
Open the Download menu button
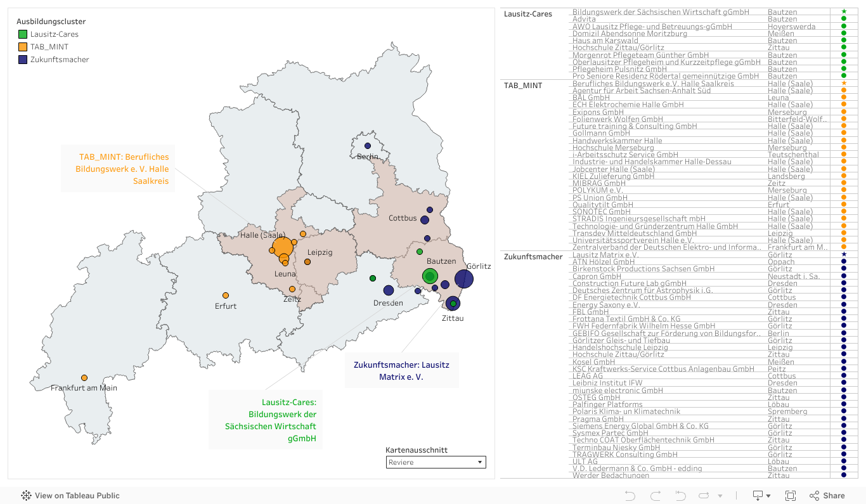761,496
